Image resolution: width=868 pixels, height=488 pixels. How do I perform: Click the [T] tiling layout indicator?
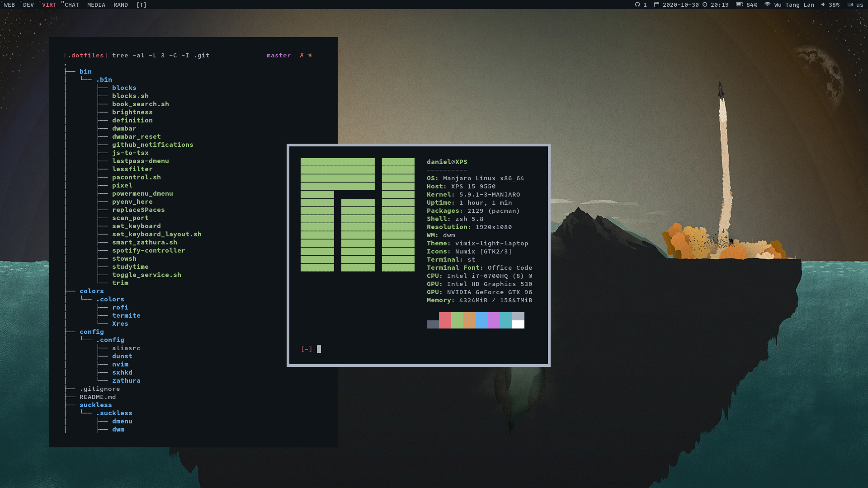[142, 5]
